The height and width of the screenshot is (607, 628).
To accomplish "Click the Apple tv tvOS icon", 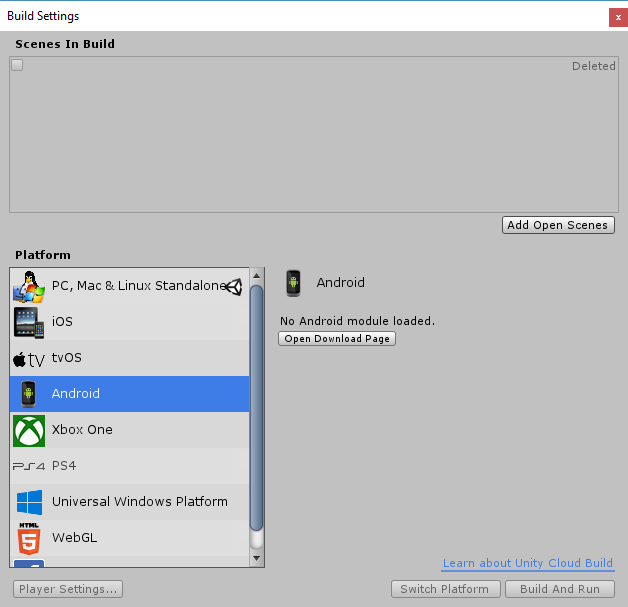I will pos(29,359).
